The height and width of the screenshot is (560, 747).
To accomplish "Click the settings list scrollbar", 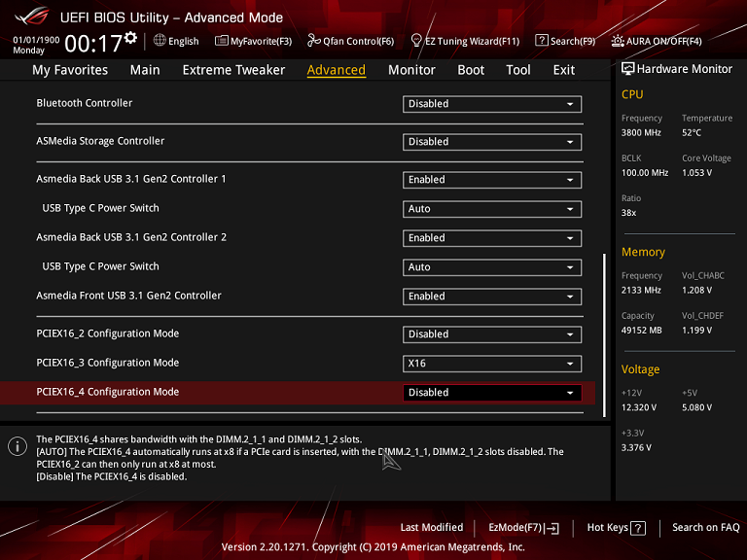I will pos(605,335).
